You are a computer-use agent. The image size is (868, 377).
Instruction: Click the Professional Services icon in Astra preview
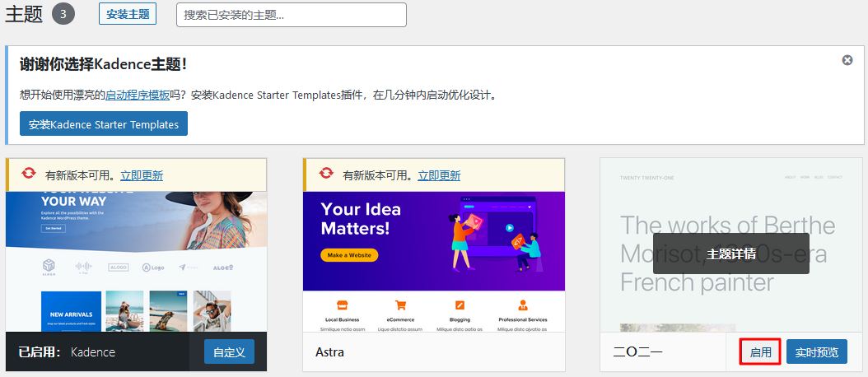[523, 305]
